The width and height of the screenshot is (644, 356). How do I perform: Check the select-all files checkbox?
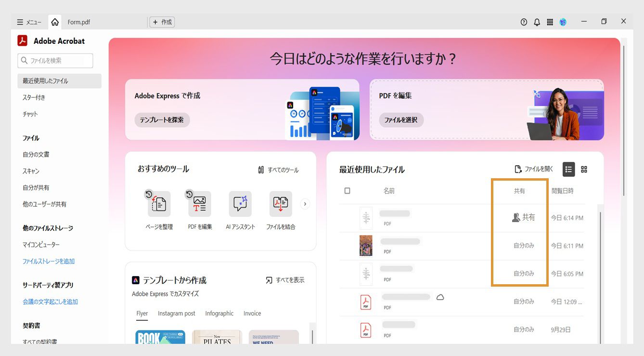348,191
